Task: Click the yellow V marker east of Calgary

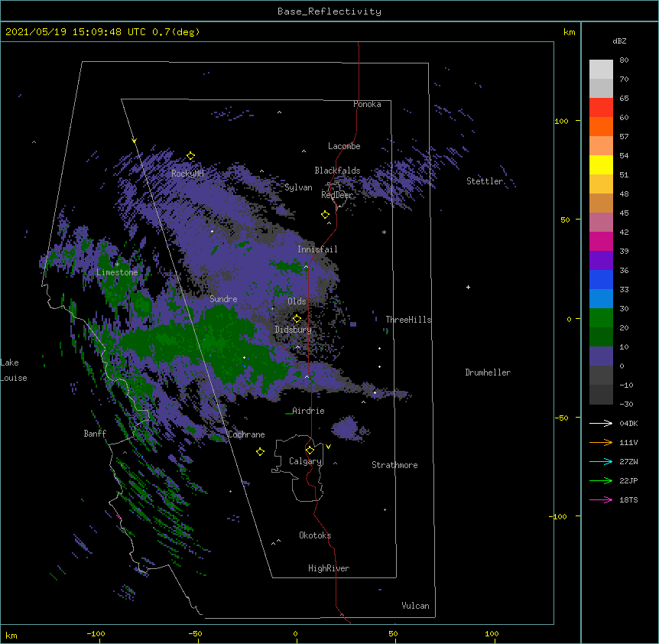Action: pyautogui.click(x=328, y=447)
